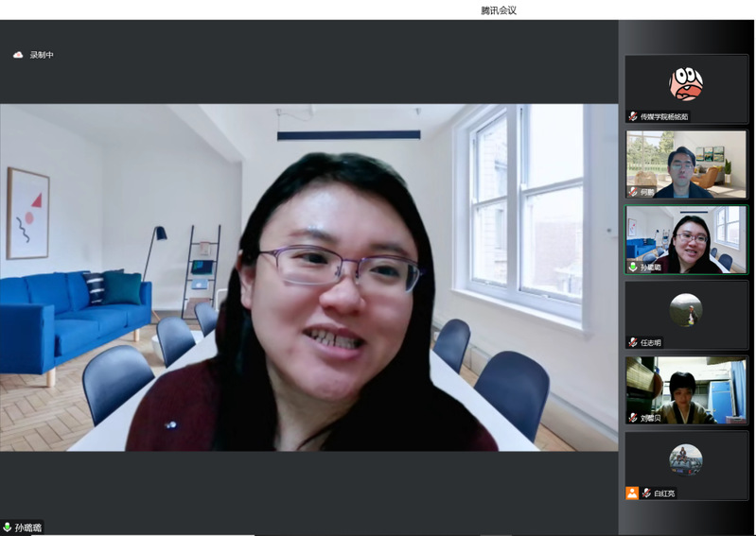Click the orange host icon on 白红亮 tile
Image resolution: width=756 pixels, height=536 pixels.
pos(632,493)
